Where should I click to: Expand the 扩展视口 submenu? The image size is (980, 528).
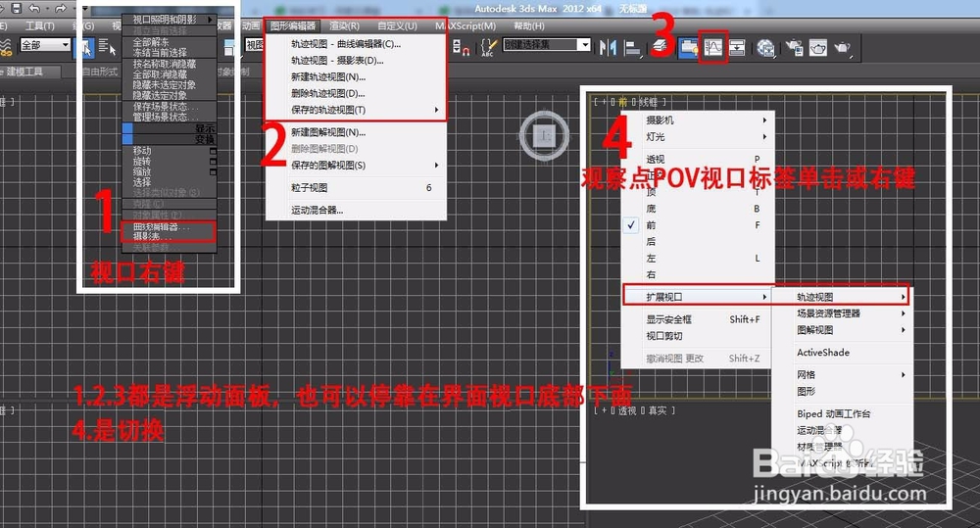click(x=698, y=297)
